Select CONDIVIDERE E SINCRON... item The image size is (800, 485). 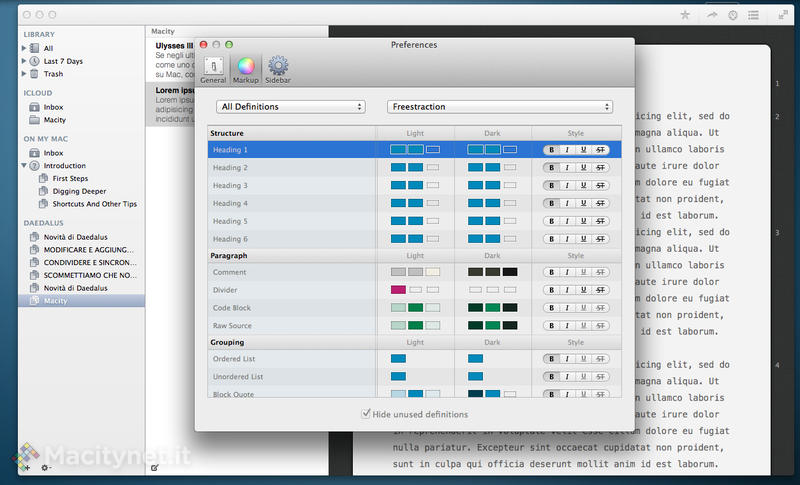pos(90,263)
